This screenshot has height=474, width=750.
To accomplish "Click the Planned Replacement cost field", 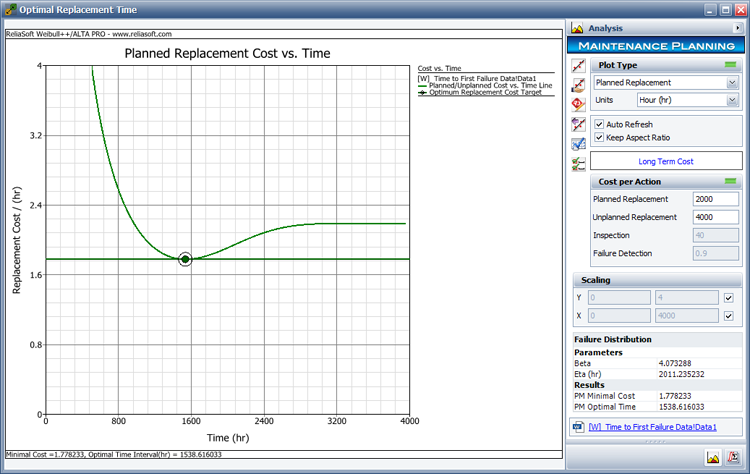I will pyautogui.click(x=715, y=199).
